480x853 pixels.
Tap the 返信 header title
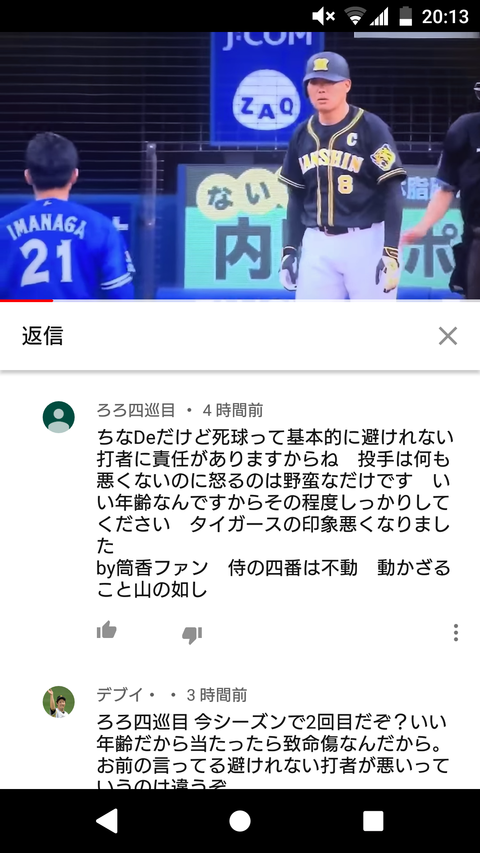[42, 336]
